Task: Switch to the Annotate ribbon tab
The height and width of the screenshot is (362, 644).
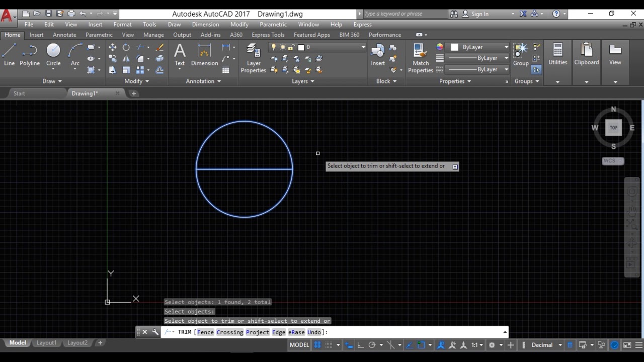Action: tap(64, 35)
